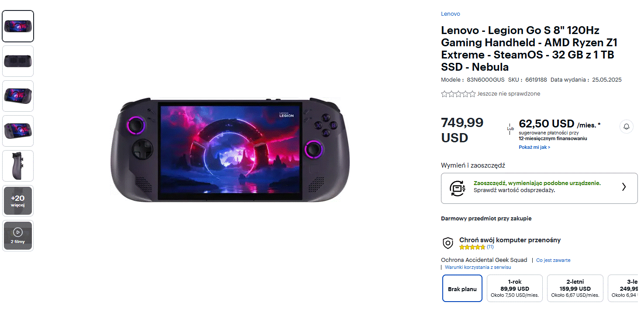Click the shield protection icon
The width and height of the screenshot is (644, 316).
tap(448, 243)
